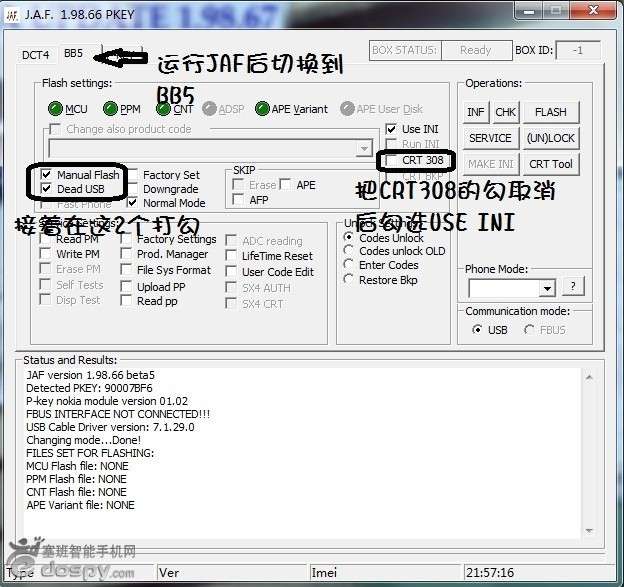The image size is (624, 587).
Task: Check the Factory Settings option
Action: click(x=126, y=239)
